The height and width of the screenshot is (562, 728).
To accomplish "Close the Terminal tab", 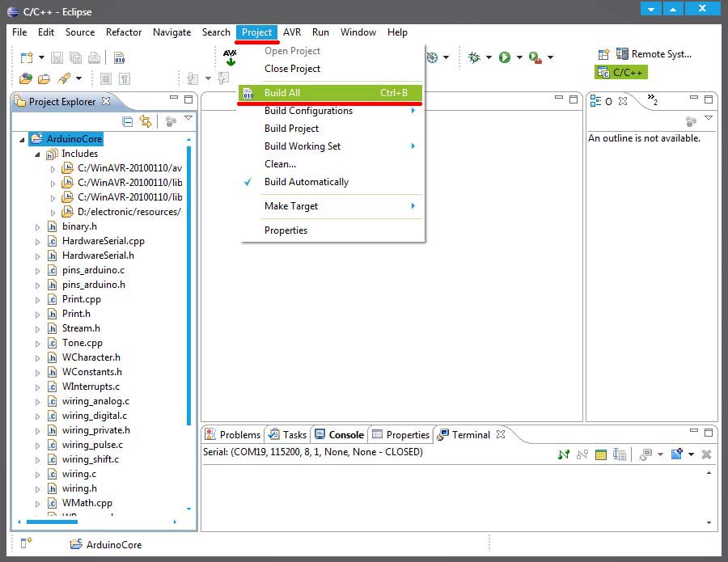I will 501,434.
